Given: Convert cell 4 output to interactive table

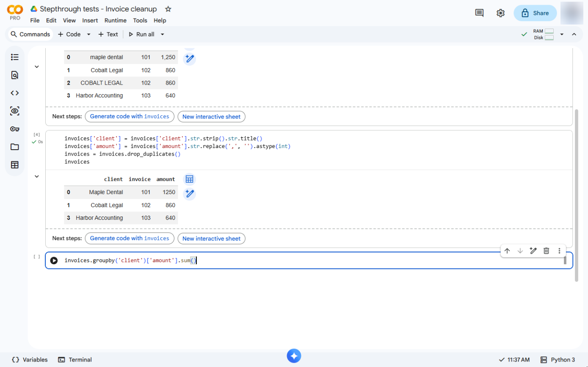Looking at the screenshot, I should tap(189, 179).
